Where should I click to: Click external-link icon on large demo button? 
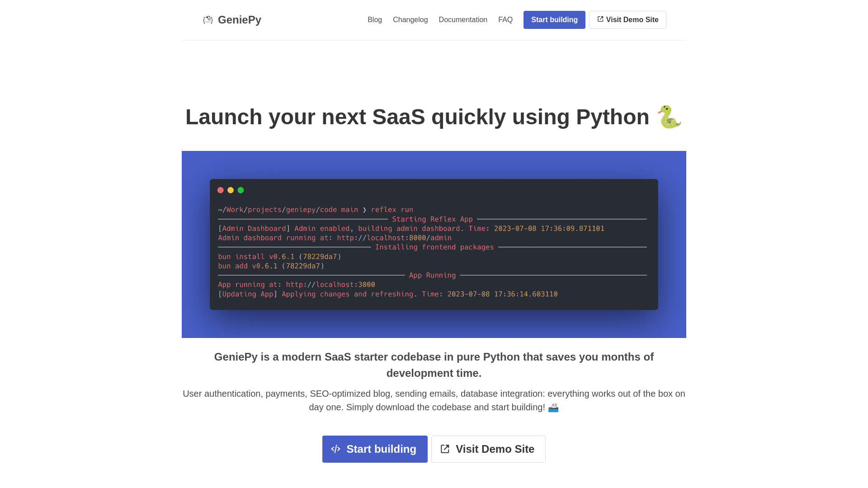pos(445,449)
